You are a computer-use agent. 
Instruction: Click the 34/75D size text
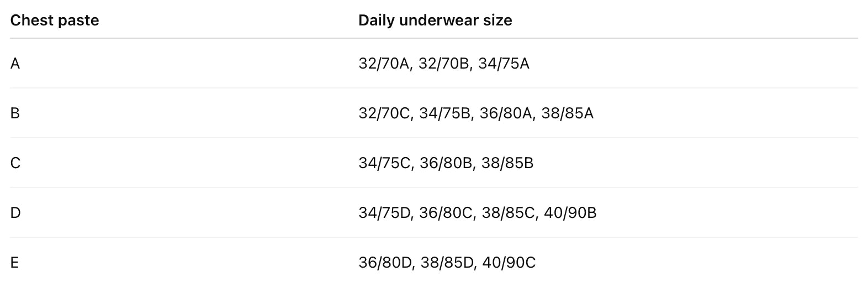385,213
